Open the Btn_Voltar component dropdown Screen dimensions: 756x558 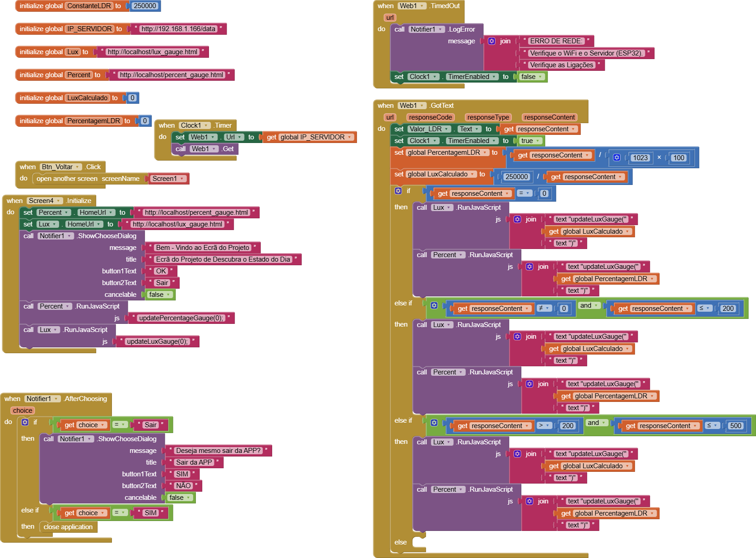[x=60, y=167]
